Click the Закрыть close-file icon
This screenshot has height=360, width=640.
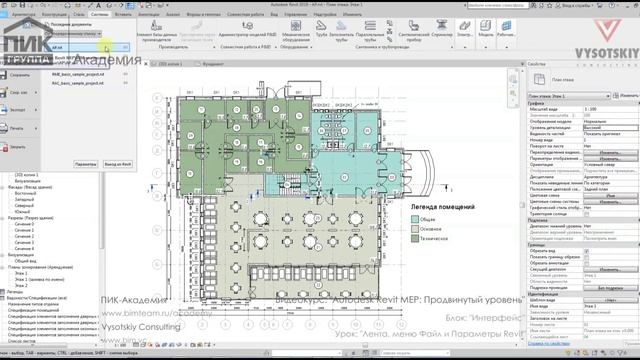coord(4,147)
